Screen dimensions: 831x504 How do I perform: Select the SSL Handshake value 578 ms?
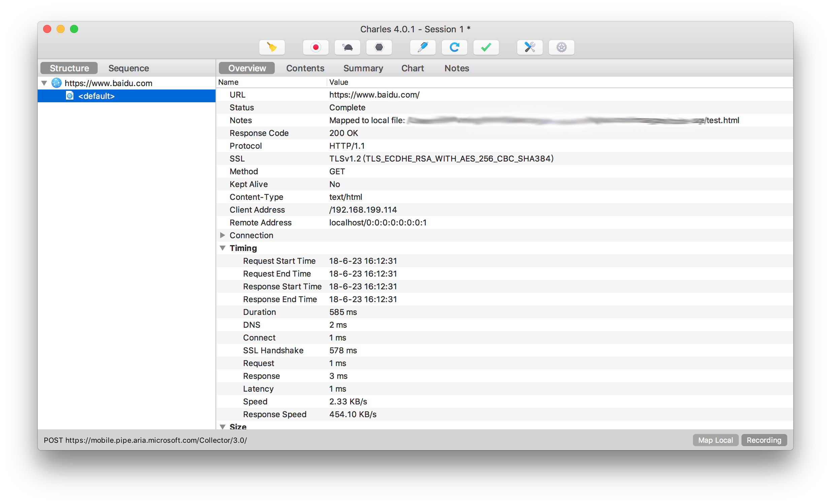click(x=343, y=350)
